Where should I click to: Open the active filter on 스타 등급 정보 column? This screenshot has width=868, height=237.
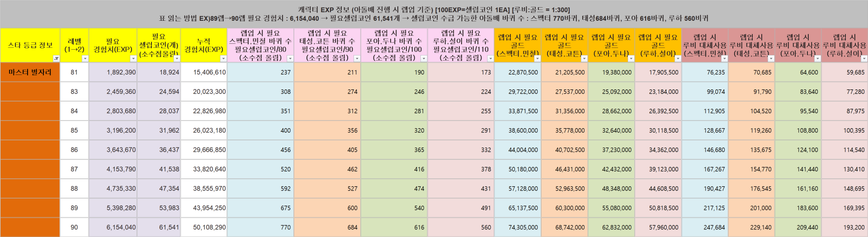click(56, 59)
